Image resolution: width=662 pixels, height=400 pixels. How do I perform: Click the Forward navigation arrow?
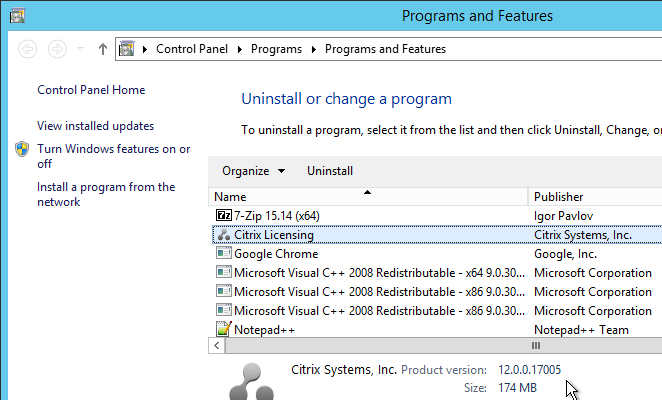pyautogui.click(x=57, y=49)
